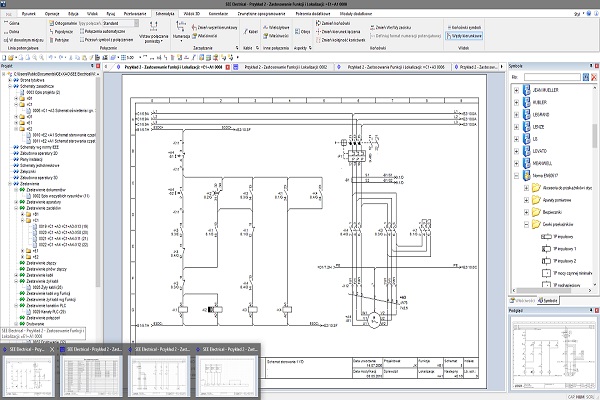The image size is (600, 400).
Task: Select the Górna potential line tool
Action: coord(11,23)
